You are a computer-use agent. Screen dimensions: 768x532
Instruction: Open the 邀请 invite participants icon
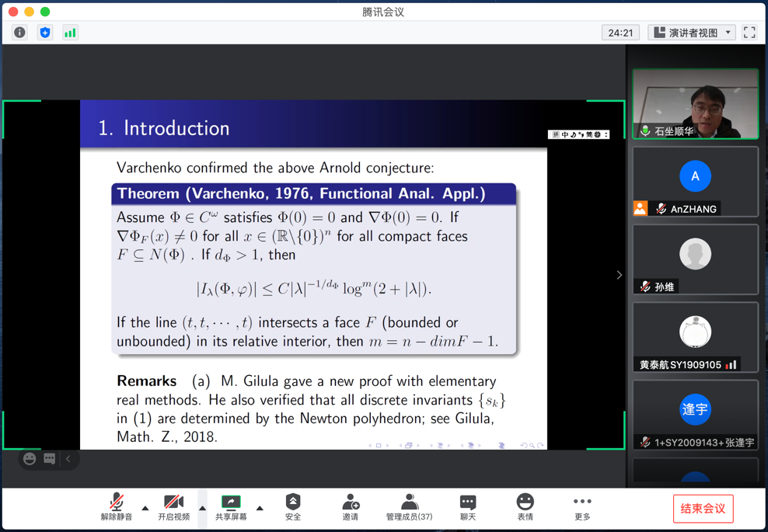point(351,507)
